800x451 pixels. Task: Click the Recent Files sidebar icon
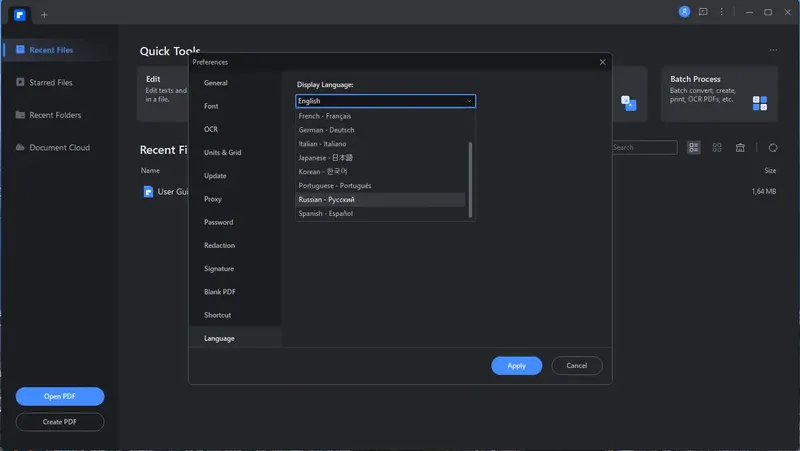(x=20, y=49)
